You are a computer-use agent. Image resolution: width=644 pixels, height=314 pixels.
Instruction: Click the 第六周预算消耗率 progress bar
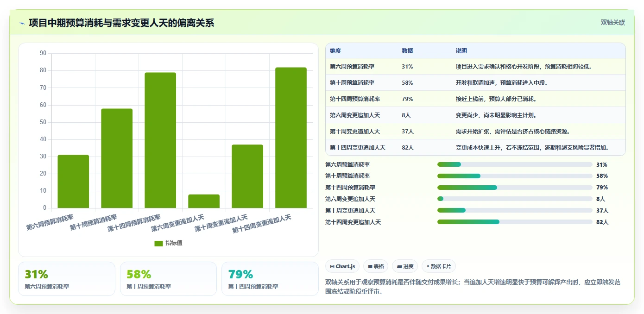pyautogui.click(x=515, y=164)
